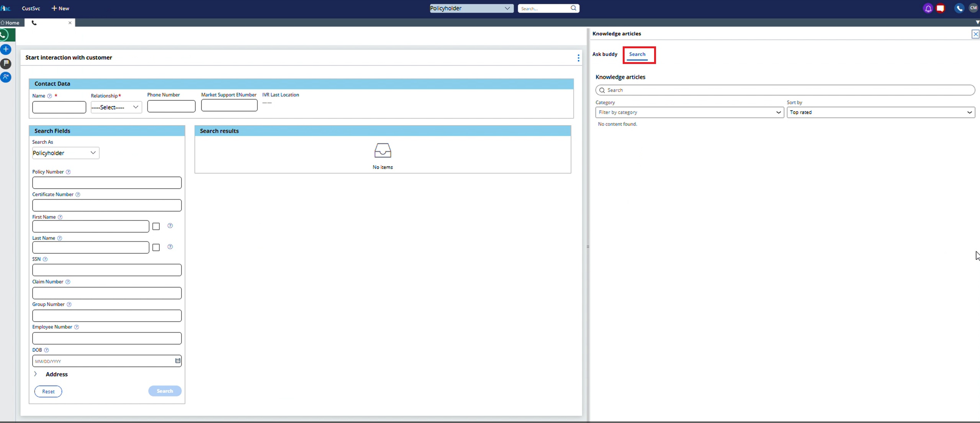Open the Search As Policyholder dropdown
The width and height of the screenshot is (980, 423).
tap(65, 153)
